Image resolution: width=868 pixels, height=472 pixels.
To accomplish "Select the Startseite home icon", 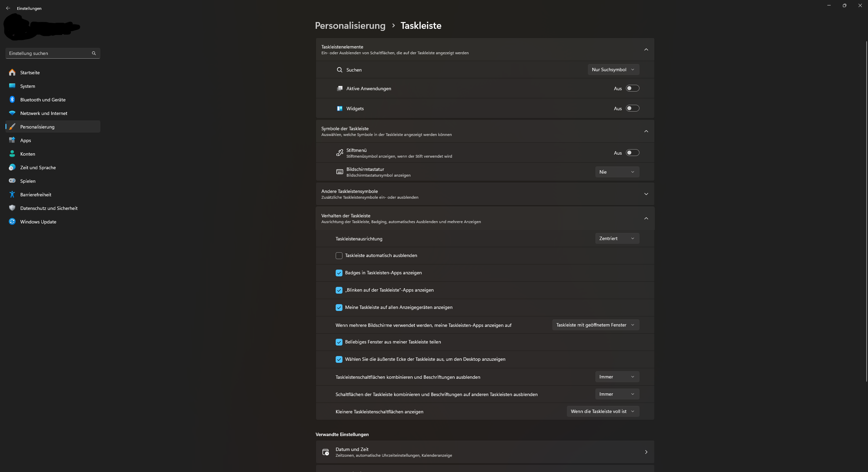I will pos(12,73).
